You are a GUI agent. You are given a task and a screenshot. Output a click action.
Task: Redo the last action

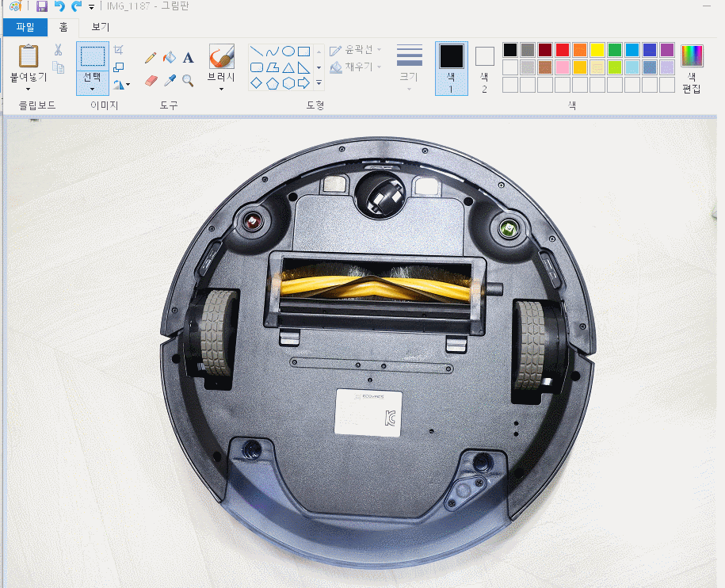pos(77,6)
